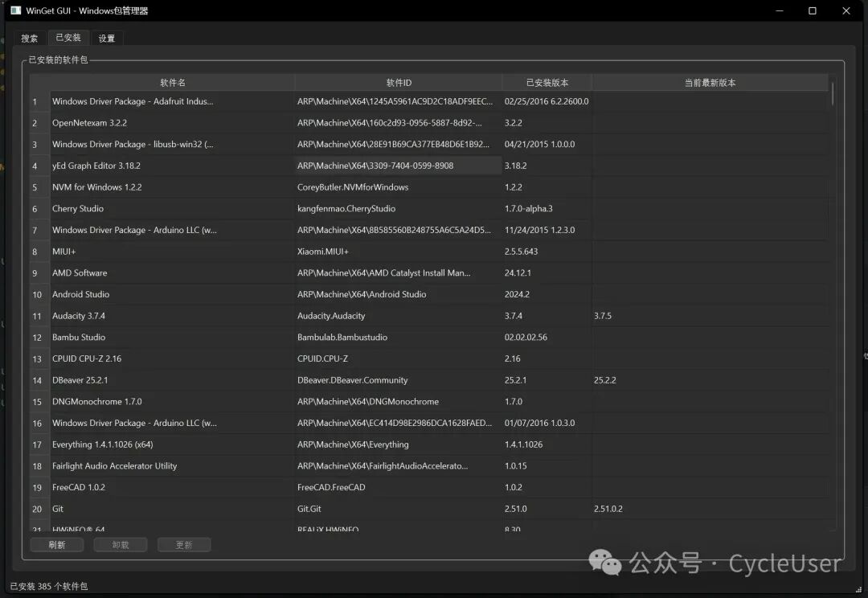
Task: Click the Bambulab.Bambustudio ID cell
Action: pos(399,338)
